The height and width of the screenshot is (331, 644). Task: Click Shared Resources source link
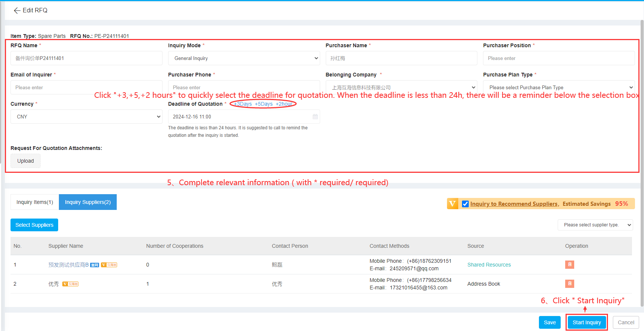pyautogui.click(x=489, y=265)
